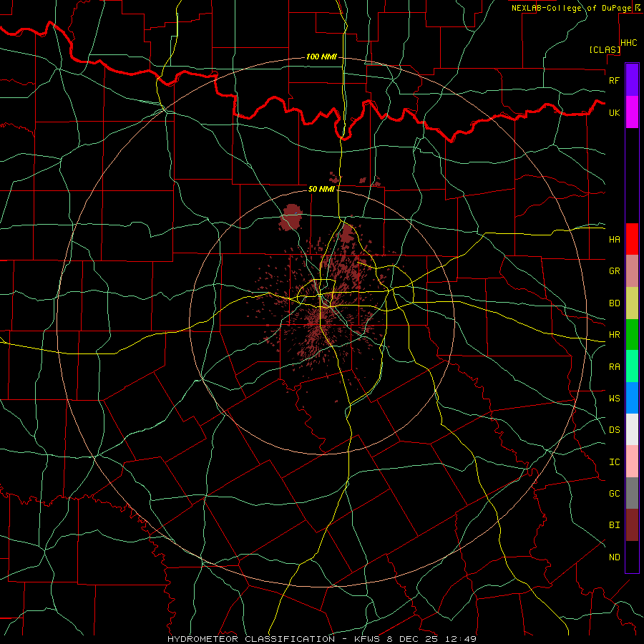Click the ND legend label
644x644 pixels.
(x=614, y=557)
